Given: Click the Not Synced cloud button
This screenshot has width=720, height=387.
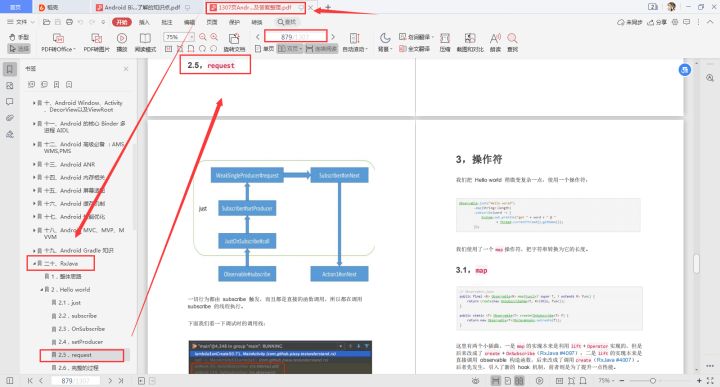Looking at the screenshot, I should coord(630,22).
